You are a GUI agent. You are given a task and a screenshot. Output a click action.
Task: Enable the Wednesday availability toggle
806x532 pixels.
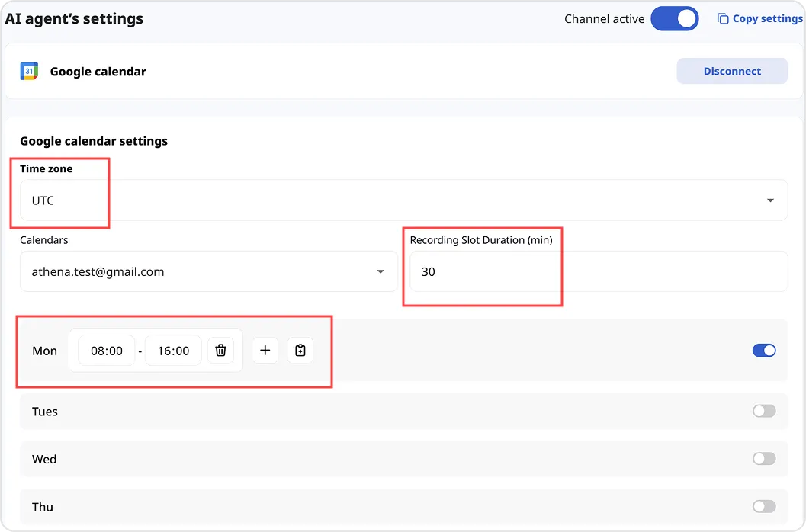click(763, 459)
